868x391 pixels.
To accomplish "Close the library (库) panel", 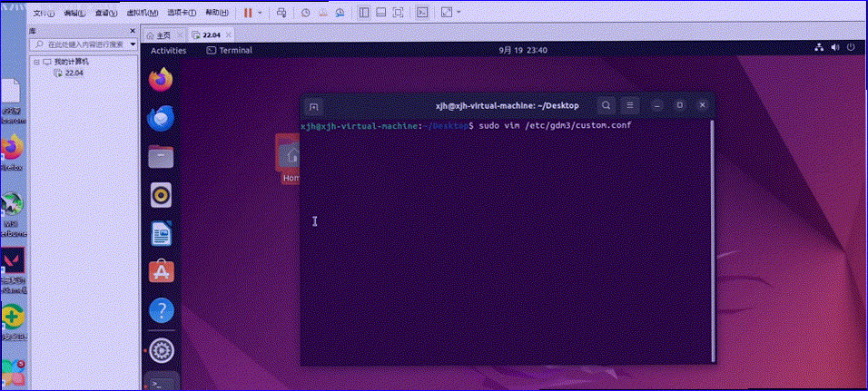I will 133,31.
